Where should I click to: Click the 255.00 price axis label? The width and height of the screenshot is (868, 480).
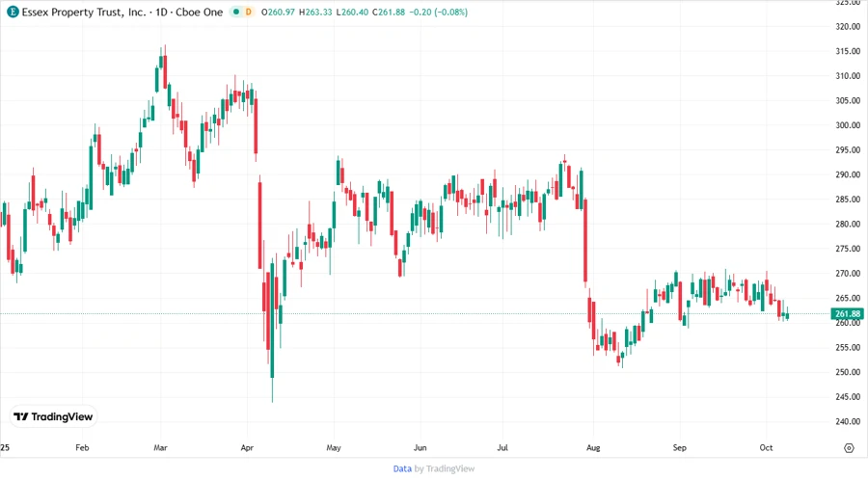click(848, 347)
